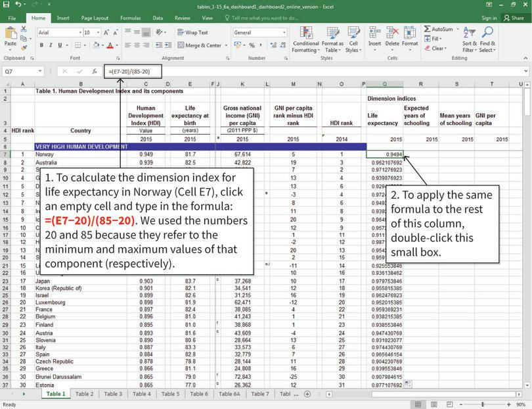
Task: Toggle Underline formatting
Action: click(x=60, y=45)
